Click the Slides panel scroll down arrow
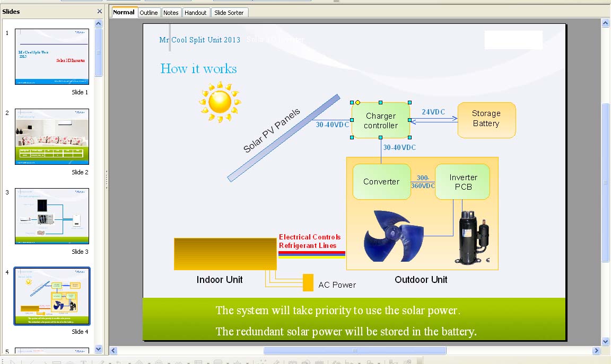This screenshot has height=364, width=611. (x=98, y=349)
